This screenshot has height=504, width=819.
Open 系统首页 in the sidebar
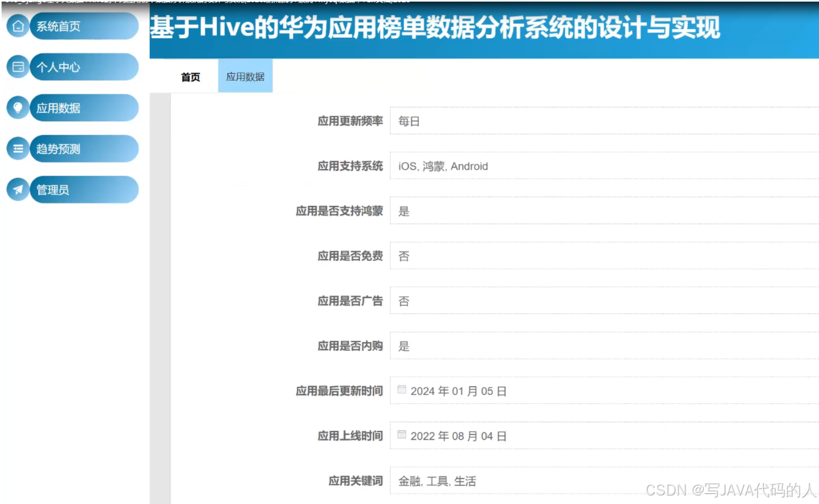tap(84, 26)
